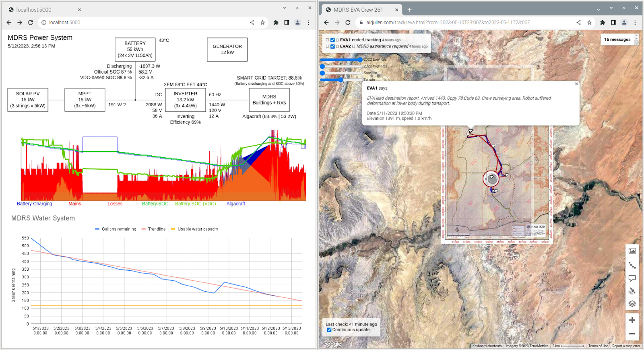Close the EVA1 message popup
644x350 pixels.
576,84
